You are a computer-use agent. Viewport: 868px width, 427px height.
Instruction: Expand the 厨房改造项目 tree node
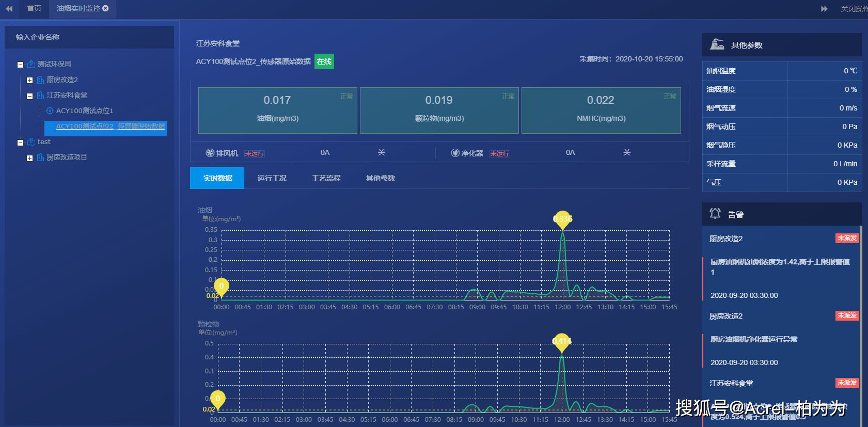click(30, 158)
